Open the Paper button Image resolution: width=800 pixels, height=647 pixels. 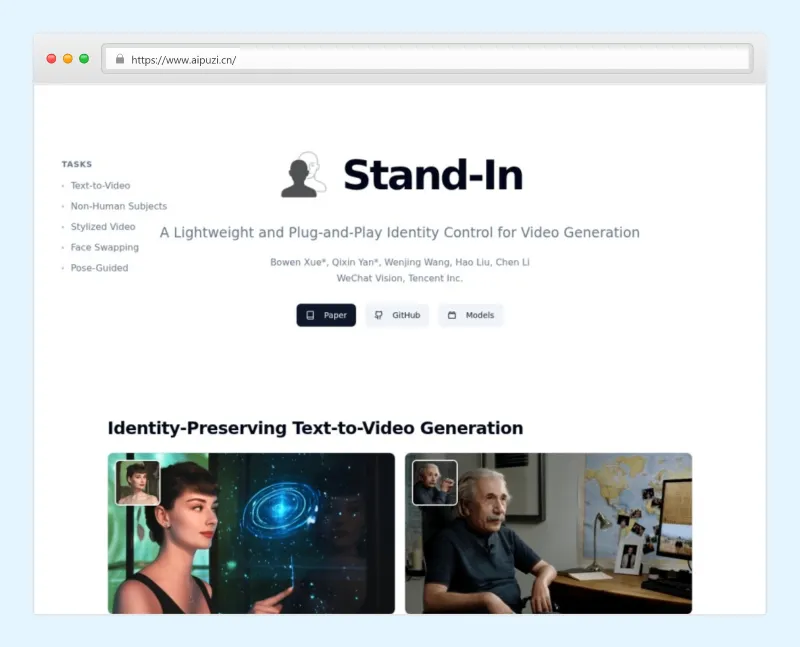326,315
